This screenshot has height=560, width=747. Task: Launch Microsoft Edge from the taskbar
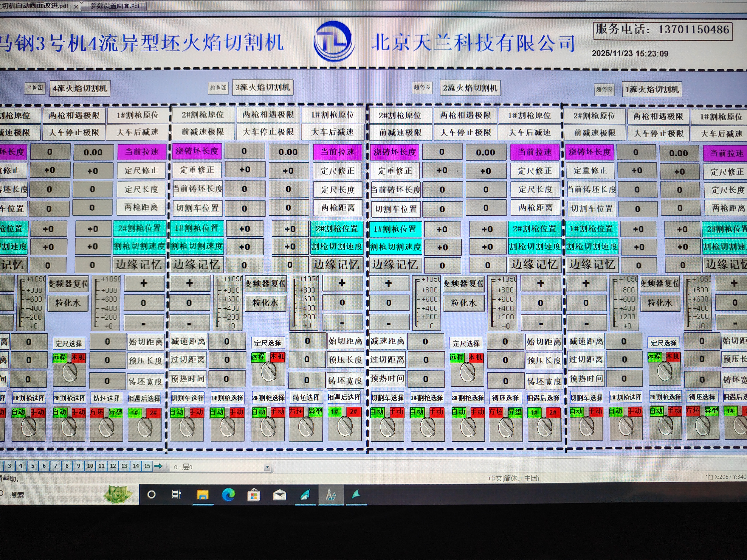coord(228,495)
